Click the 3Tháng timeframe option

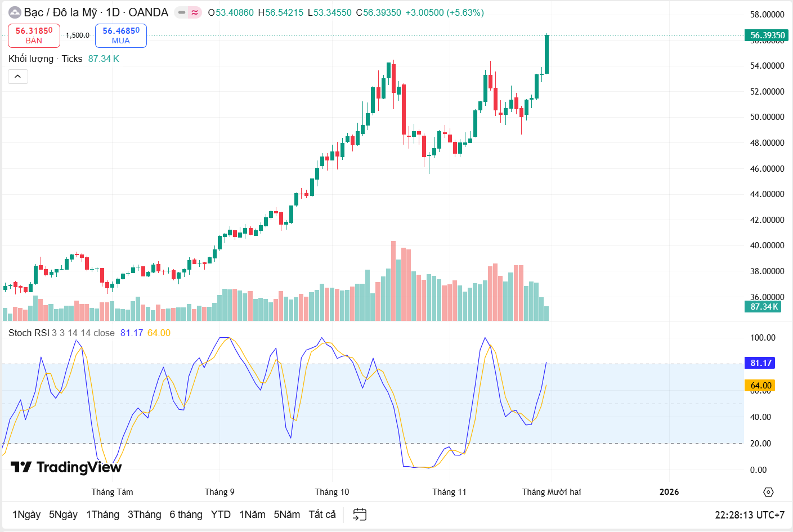pyautogui.click(x=144, y=514)
